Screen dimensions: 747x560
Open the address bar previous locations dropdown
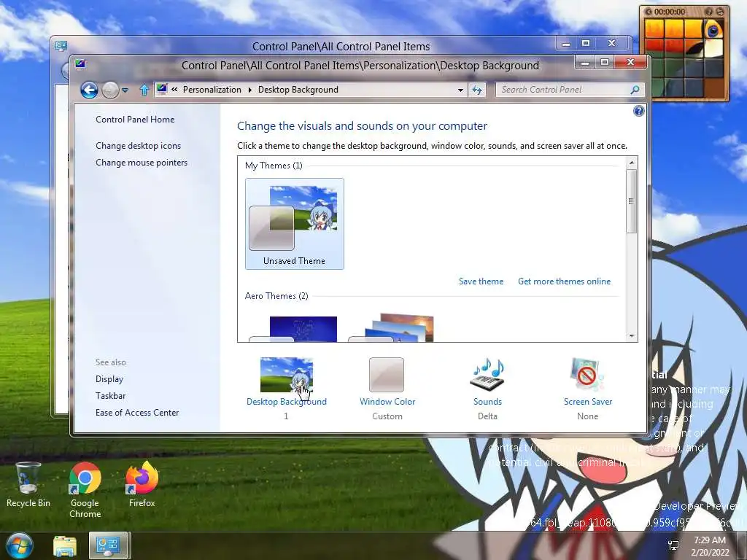point(460,90)
